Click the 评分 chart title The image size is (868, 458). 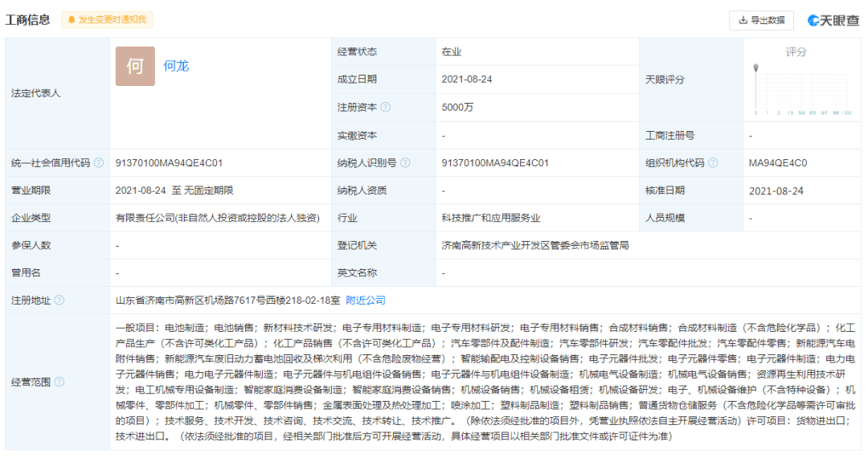[796, 52]
